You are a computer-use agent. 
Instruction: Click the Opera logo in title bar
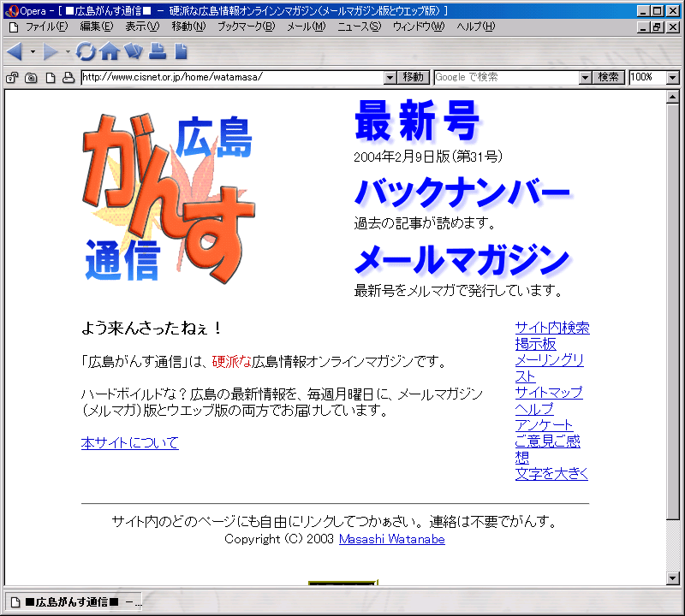click(12, 11)
